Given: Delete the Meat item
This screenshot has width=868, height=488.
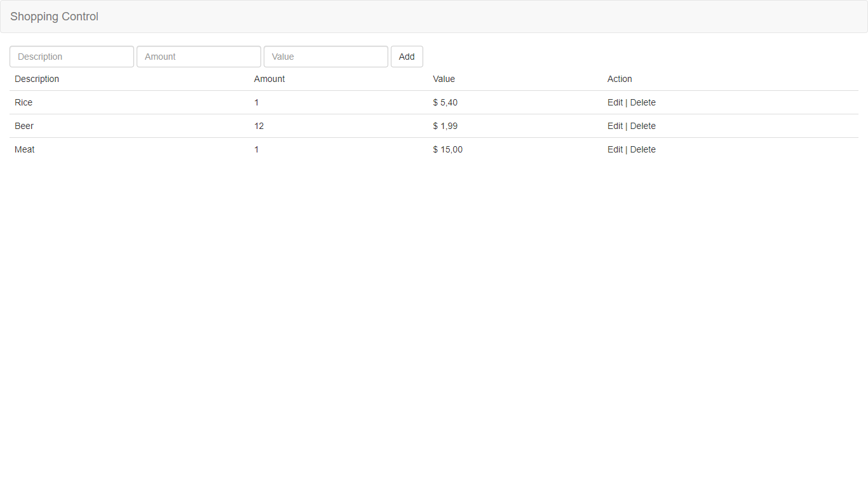Looking at the screenshot, I should click(x=643, y=149).
